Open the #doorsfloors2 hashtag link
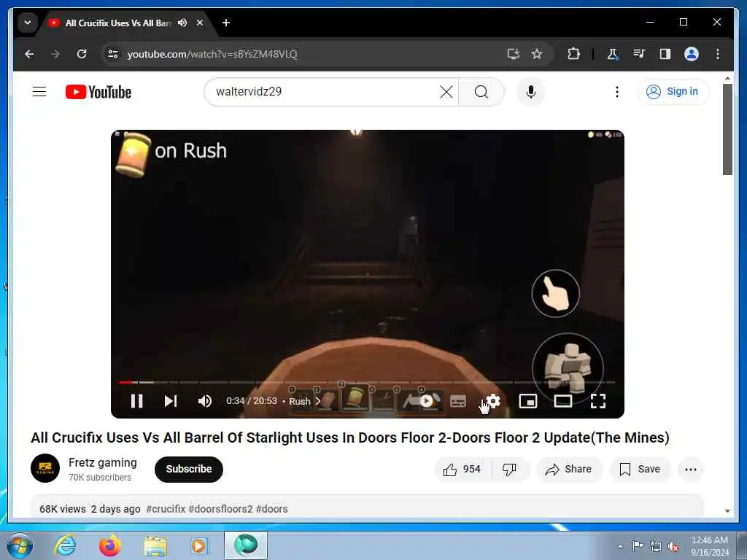This screenshot has height=560, width=747. [x=220, y=509]
